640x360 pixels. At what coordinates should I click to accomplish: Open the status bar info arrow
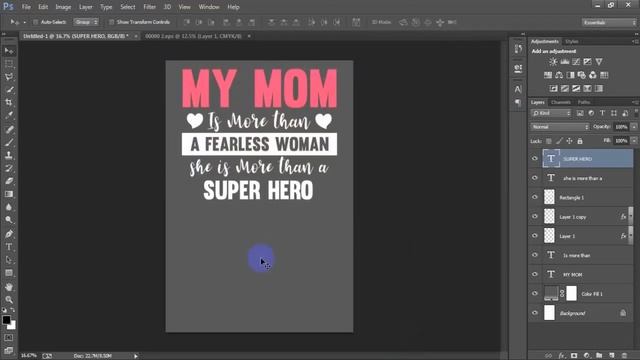click(x=136, y=356)
